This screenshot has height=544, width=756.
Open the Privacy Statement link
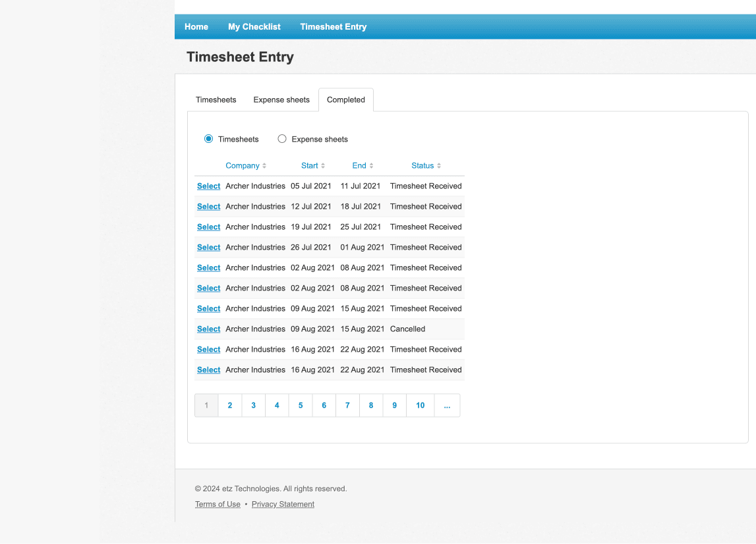tap(283, 504)
